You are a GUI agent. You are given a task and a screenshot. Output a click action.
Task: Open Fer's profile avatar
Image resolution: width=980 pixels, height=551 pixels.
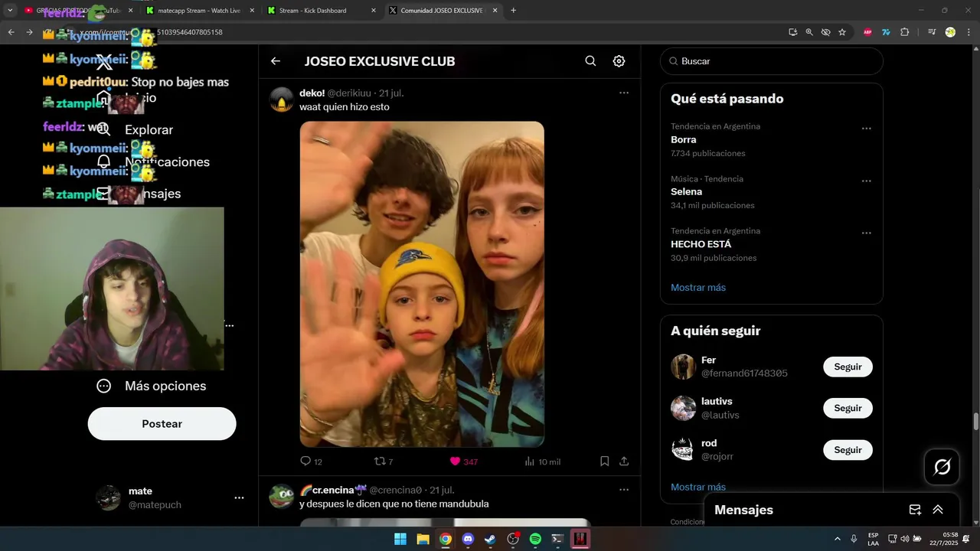pos(683,367)
